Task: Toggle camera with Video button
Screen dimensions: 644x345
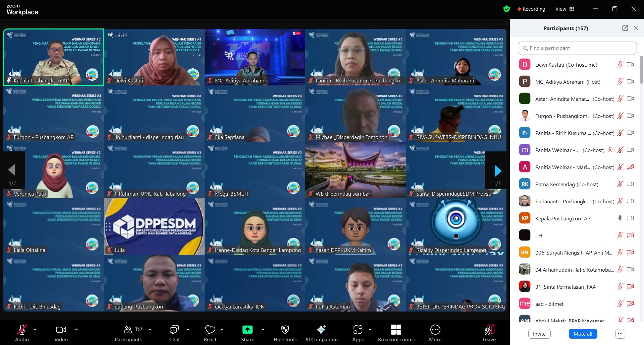Action: [x=61, y=330]
